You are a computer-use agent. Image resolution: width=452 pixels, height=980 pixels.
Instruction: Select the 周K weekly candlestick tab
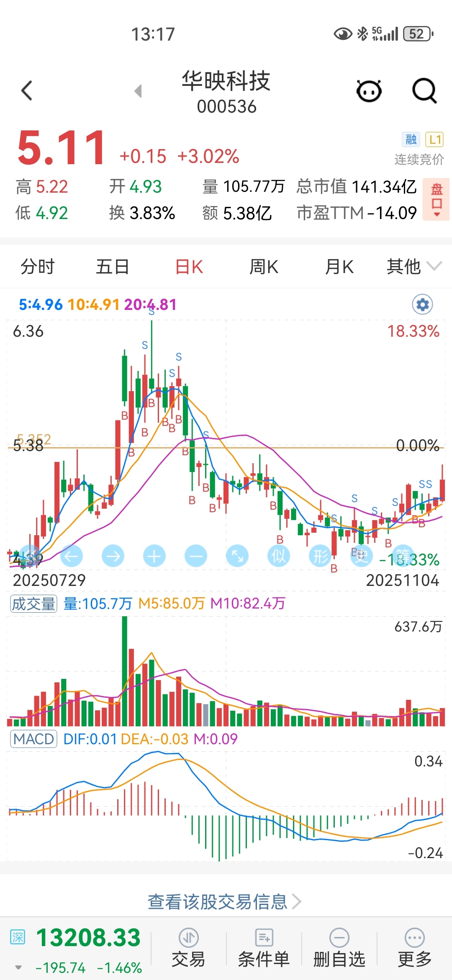coord(264,266)
